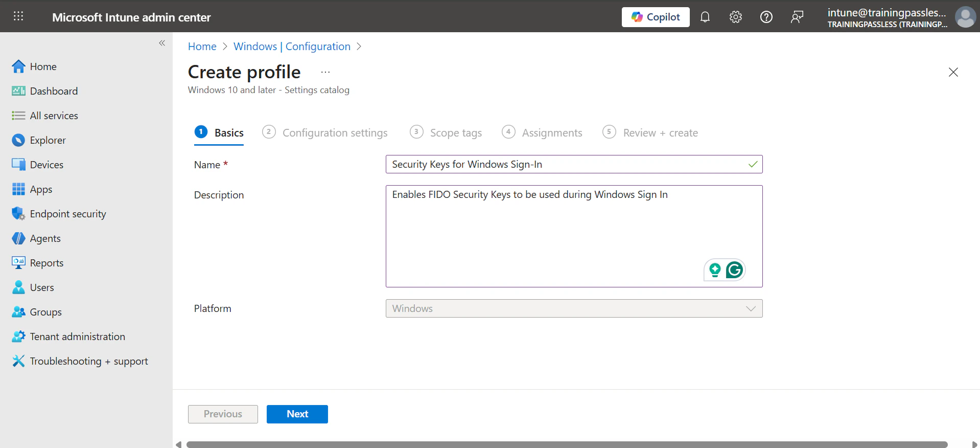Image resolution: width=980 pixels, height=448 pixels.
Task: Click the Apps grid icon
Action: coord(18,189)
